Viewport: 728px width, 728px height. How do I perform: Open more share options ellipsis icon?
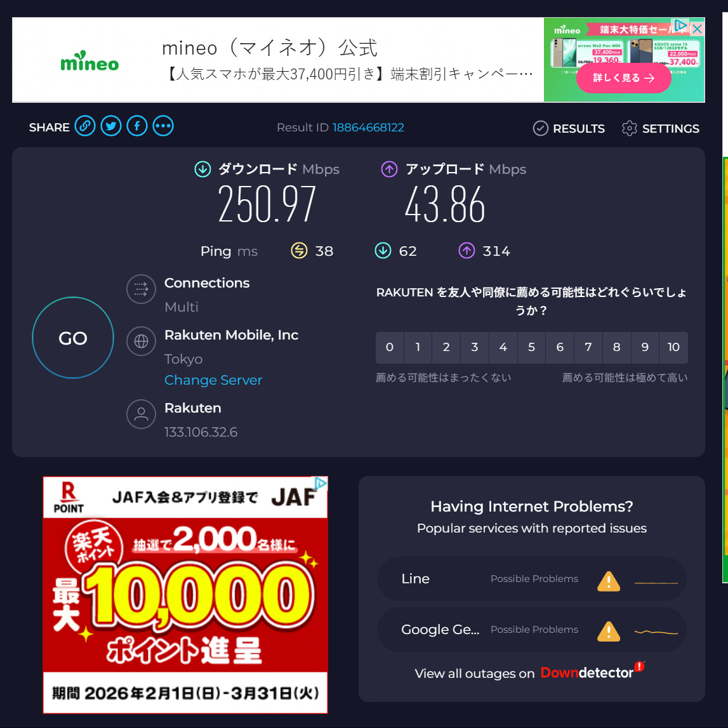(x=163, y=126)
